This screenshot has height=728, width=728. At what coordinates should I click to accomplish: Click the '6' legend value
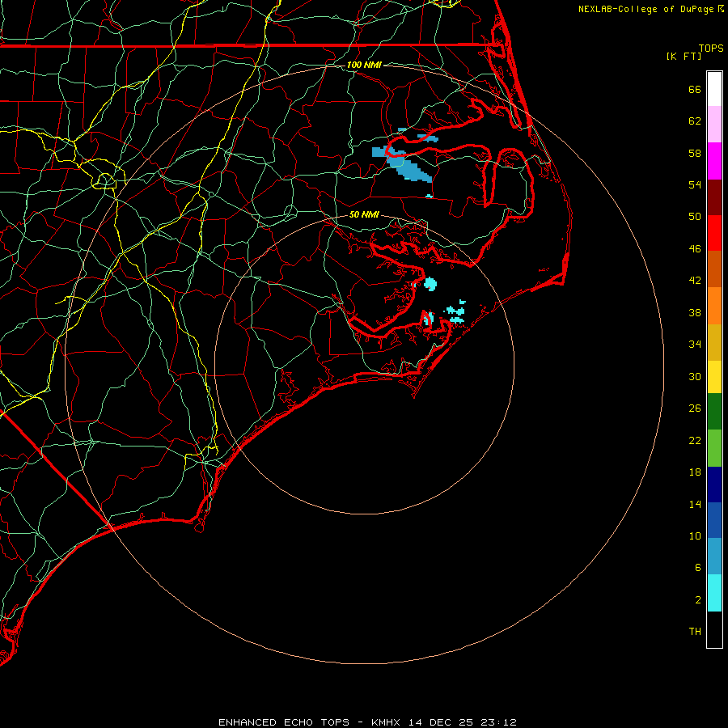pyautogui.click(x=698, y=567)
